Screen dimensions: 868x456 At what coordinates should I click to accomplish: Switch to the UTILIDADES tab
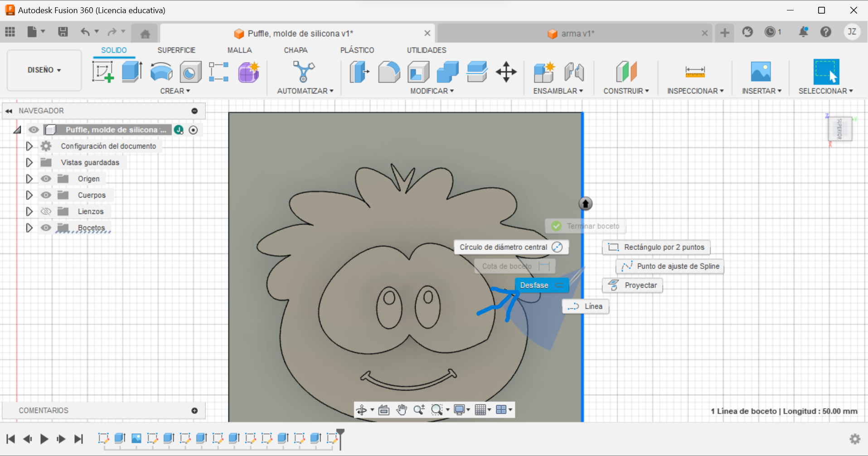pyautogui.click(x=427, y=50)
